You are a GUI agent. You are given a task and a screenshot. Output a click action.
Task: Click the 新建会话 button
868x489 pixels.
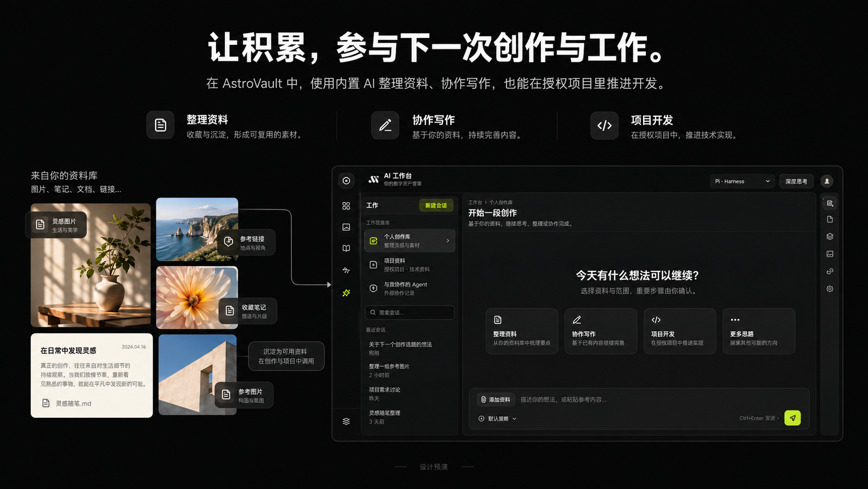tap(436, 205)
